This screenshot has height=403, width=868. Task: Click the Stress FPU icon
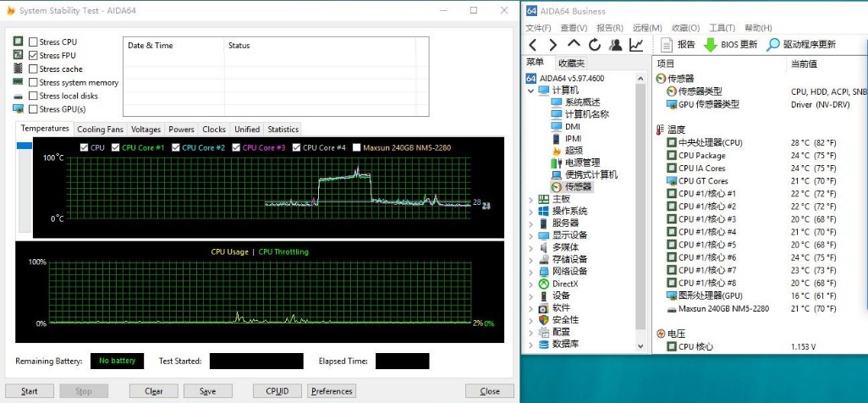point(19,55)
